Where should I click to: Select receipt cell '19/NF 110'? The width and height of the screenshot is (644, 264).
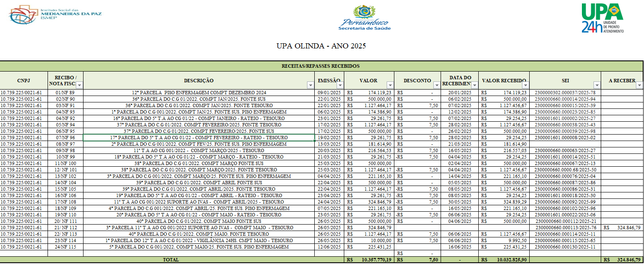[65, 215]
